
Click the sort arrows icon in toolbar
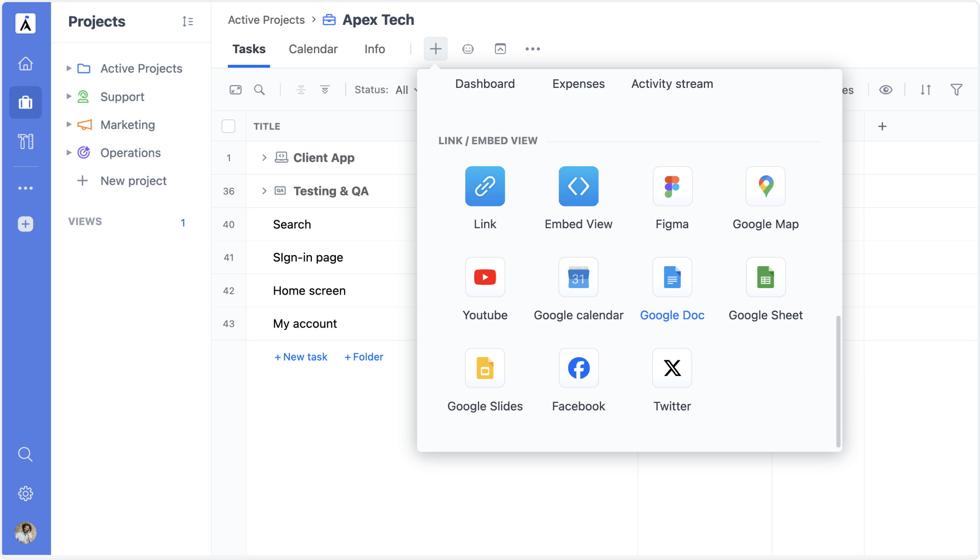click(925, 90)
